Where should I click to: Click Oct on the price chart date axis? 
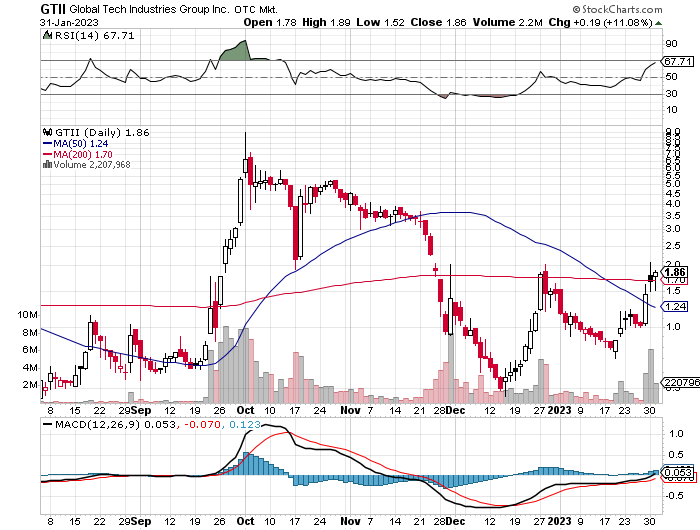pyautogui.click(x=246, y=410)
